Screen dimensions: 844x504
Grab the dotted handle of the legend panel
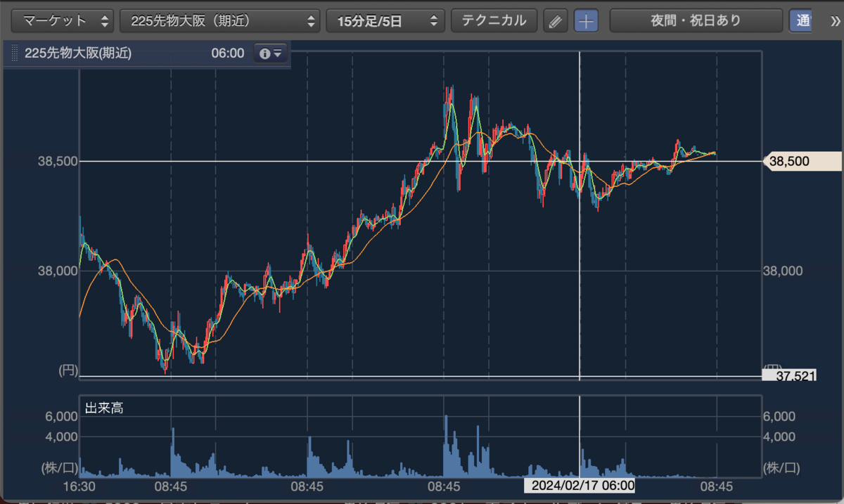pos(13,53)
